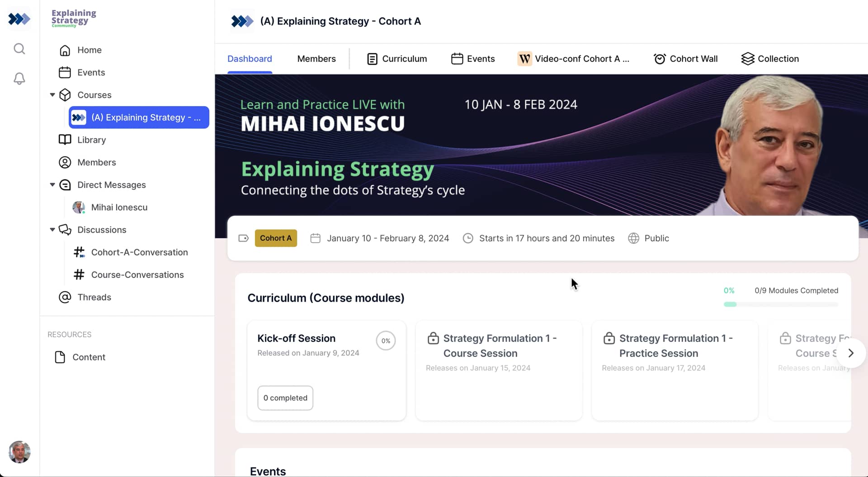The width and height of the screenshot is (868, 477).
Task: Click the notifications bell icon
Action: (19, 79)
